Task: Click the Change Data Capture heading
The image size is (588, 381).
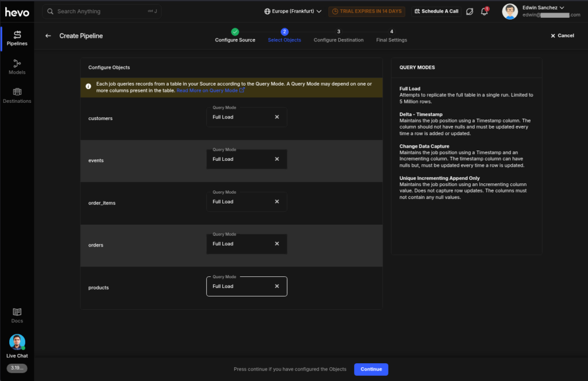Action: [424, 146]
